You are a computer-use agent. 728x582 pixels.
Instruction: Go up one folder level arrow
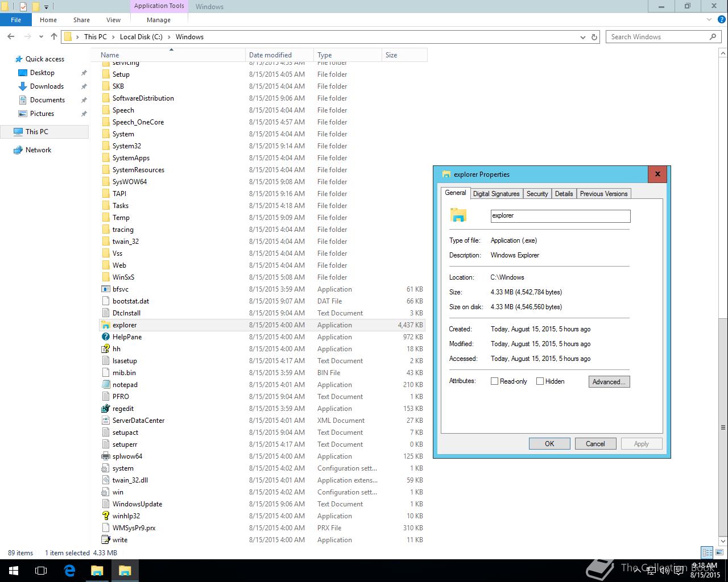tap(54, 36)
